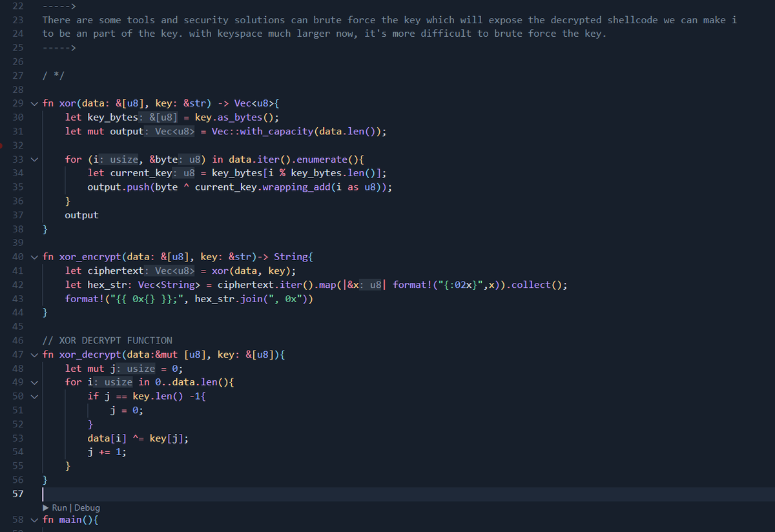The image size is (775, 532).
Task: Collapse the fn xor function fold chevron
Action: tap(34, 103)
